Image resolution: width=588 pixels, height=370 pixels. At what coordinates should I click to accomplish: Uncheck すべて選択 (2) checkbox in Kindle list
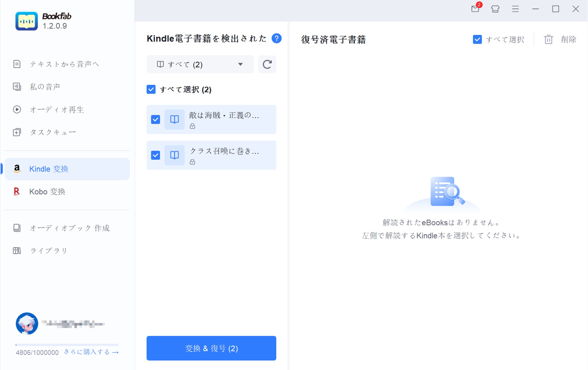pyautogui.click(x=151, y=90)
